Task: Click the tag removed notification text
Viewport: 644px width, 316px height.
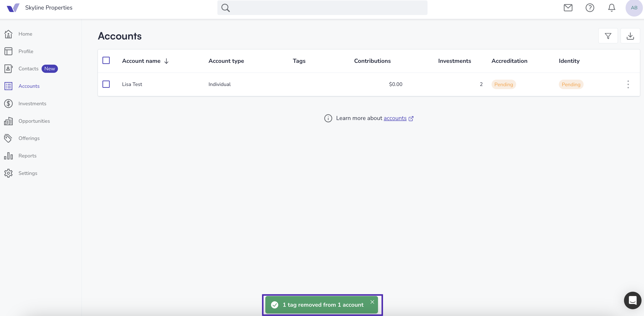Action: point(323,305)
